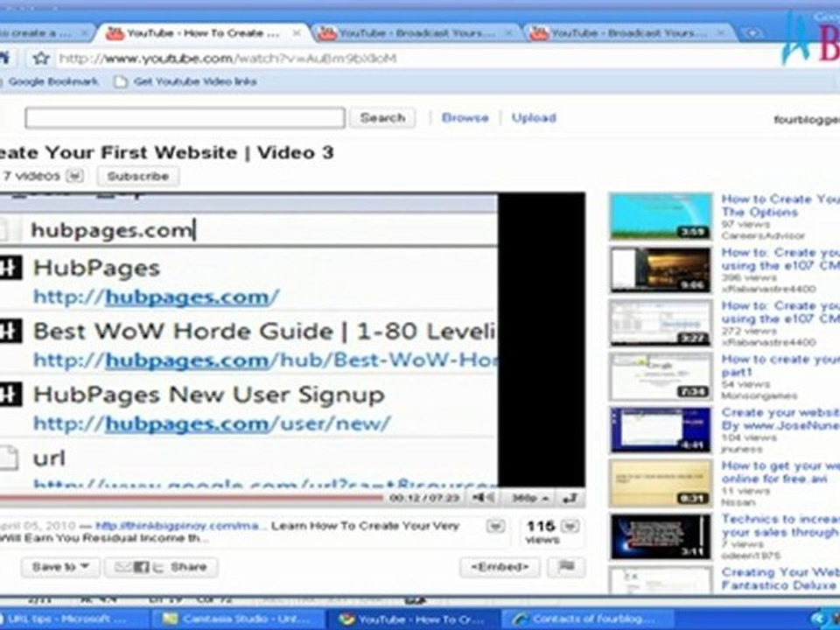Click the 'Create Your First Website | Video 3' title

pos(166,152)
